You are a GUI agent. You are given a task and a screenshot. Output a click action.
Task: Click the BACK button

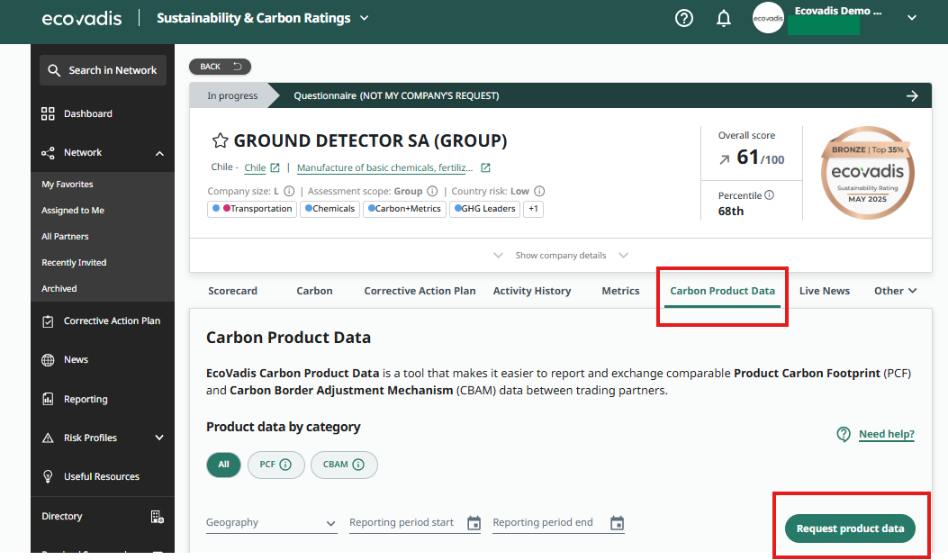click(220, 67)
